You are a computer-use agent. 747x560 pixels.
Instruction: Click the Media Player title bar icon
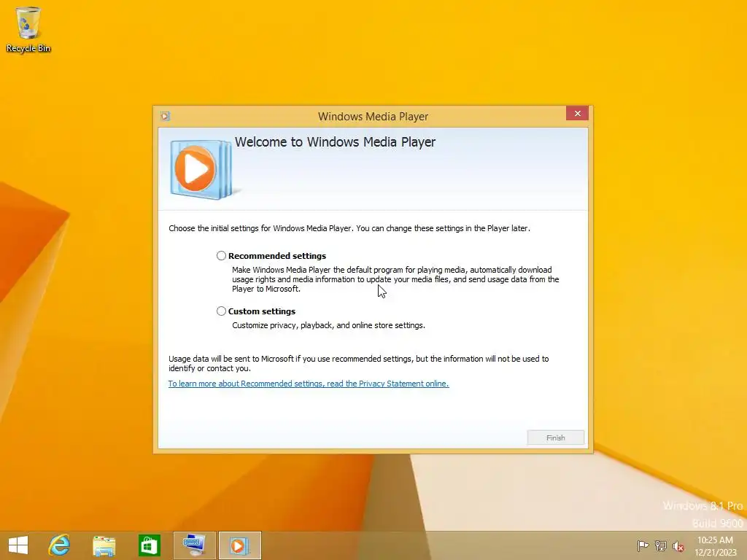point(166,116)
